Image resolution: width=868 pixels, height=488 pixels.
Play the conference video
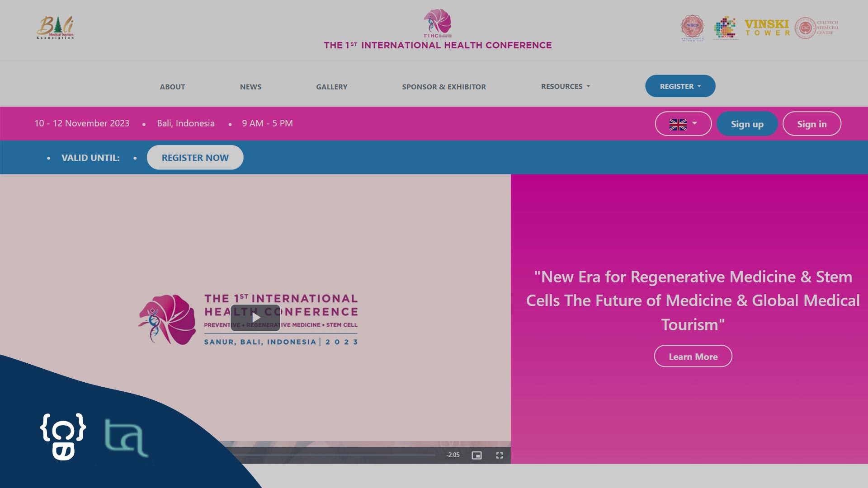pyautogui.click(x=255, y=318)
